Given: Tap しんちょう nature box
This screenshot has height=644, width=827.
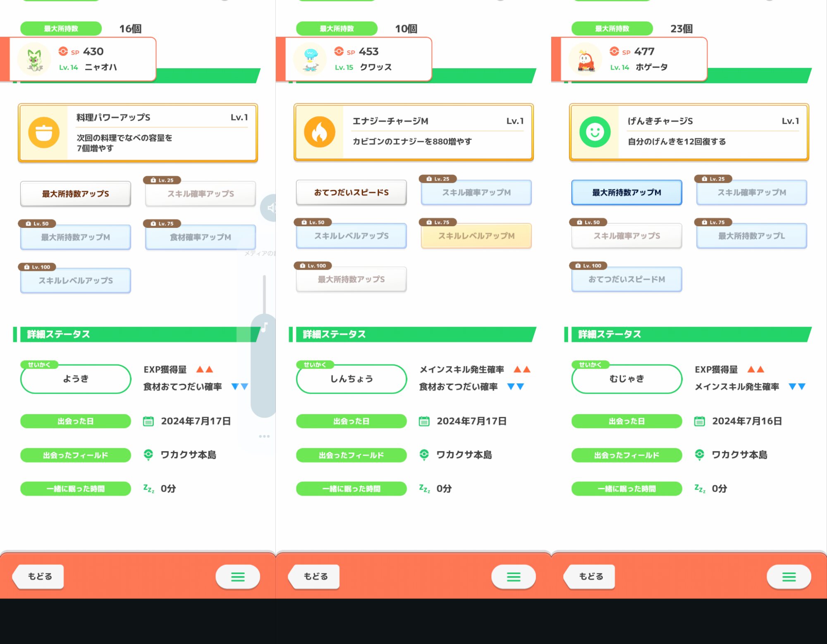Looking at the screenshot, I should coord(351,379).
